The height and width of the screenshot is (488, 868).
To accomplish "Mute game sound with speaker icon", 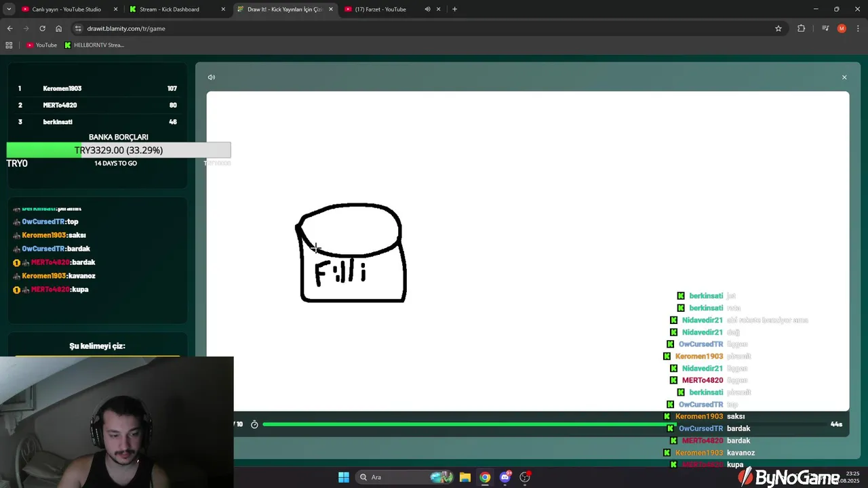I will [x=212, y=77].
